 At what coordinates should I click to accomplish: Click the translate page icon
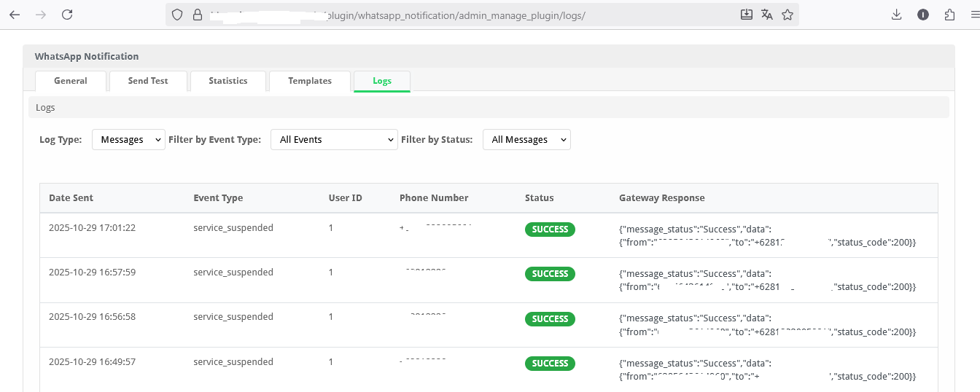click(767, 15)
